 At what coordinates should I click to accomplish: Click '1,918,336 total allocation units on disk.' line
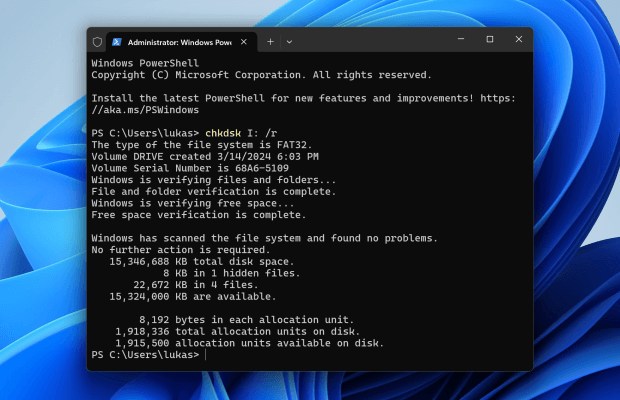[238, 332]
